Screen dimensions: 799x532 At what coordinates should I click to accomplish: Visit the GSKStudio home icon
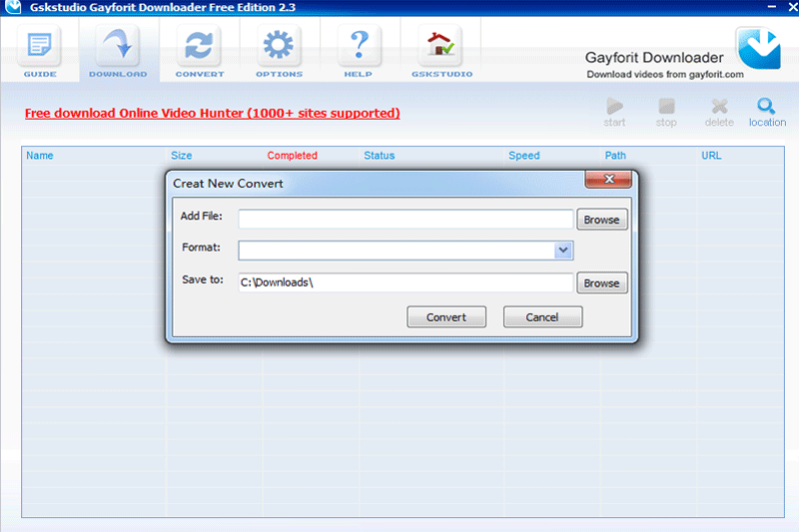pos(440,46)
